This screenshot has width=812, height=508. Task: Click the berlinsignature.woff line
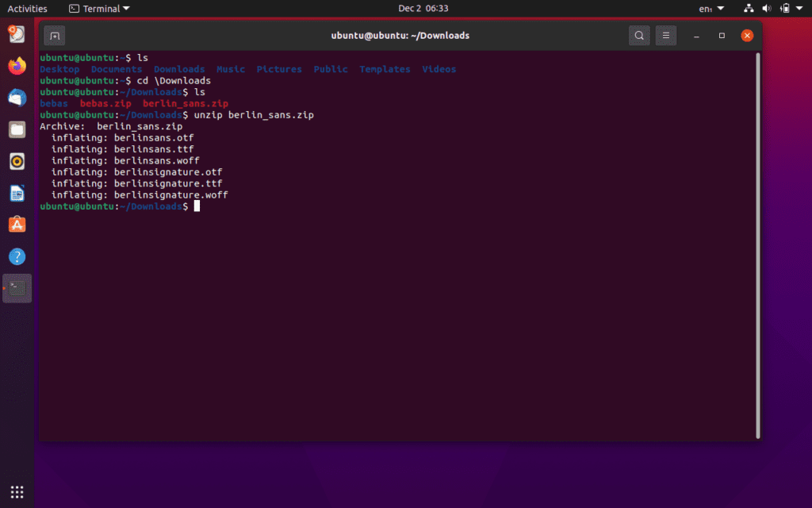(140, 194)
